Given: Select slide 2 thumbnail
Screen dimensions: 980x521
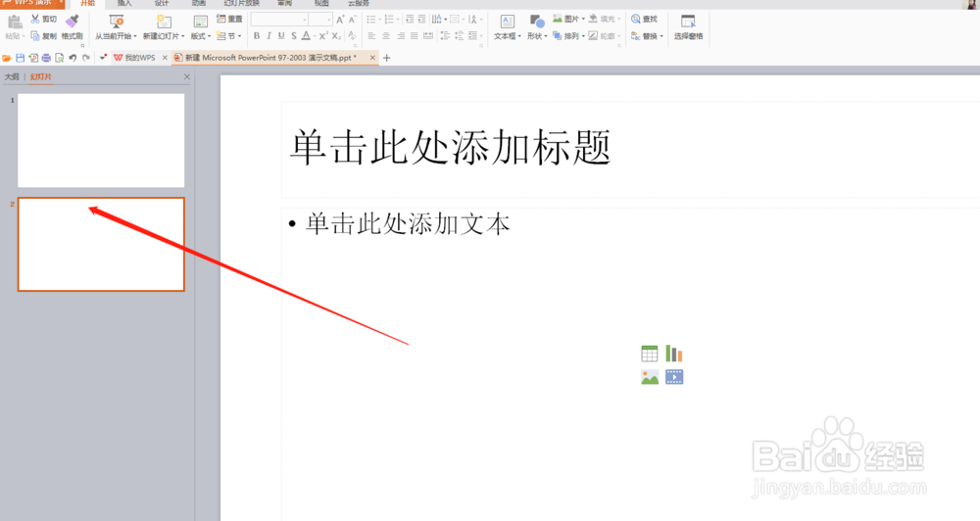Looking at the screenshot, I should tap(101, 244).
